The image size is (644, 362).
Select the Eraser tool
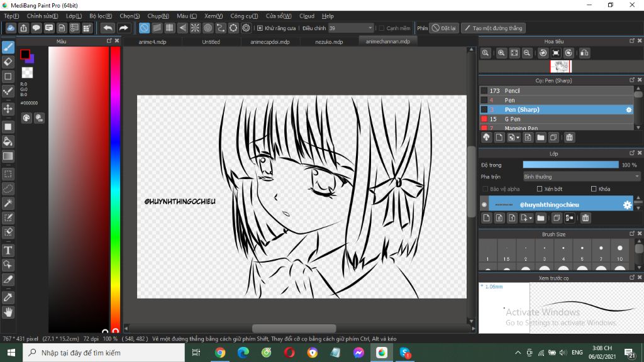coord(8,62)
